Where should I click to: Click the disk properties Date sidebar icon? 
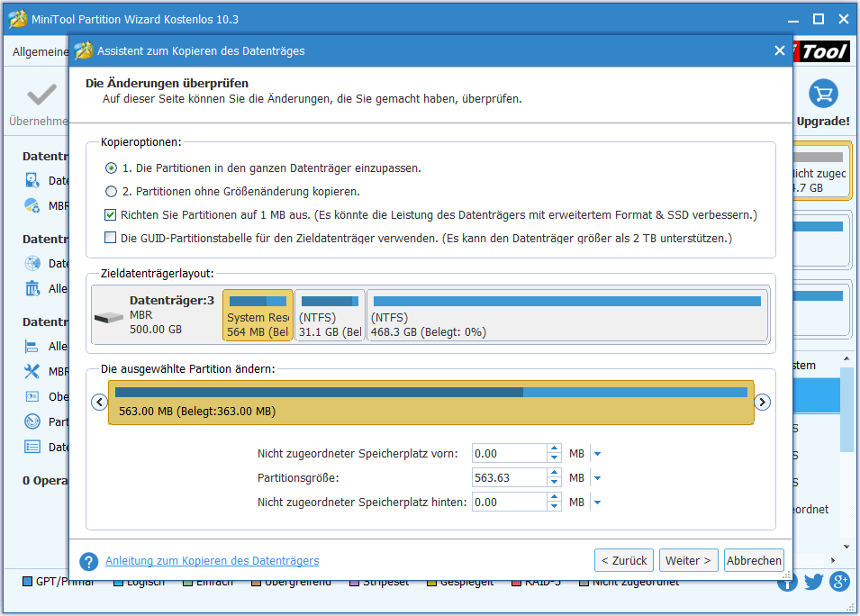(x=32, y=447)
